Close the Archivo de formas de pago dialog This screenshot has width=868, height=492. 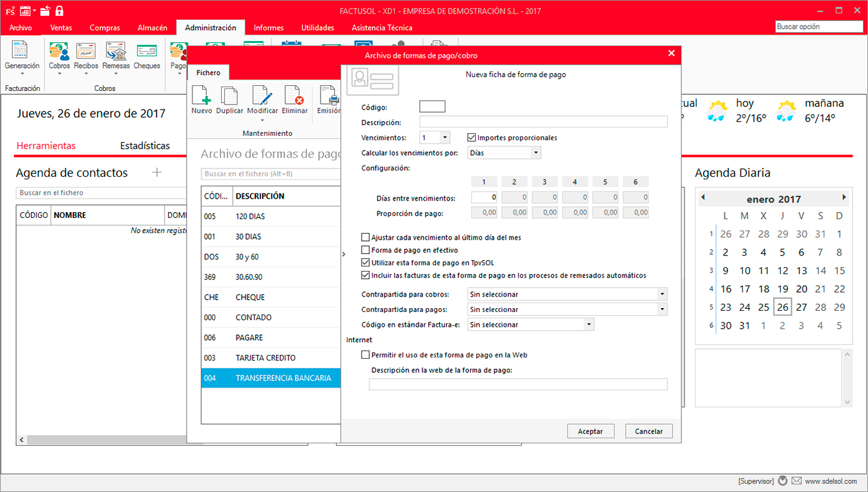tap(671, 54)
